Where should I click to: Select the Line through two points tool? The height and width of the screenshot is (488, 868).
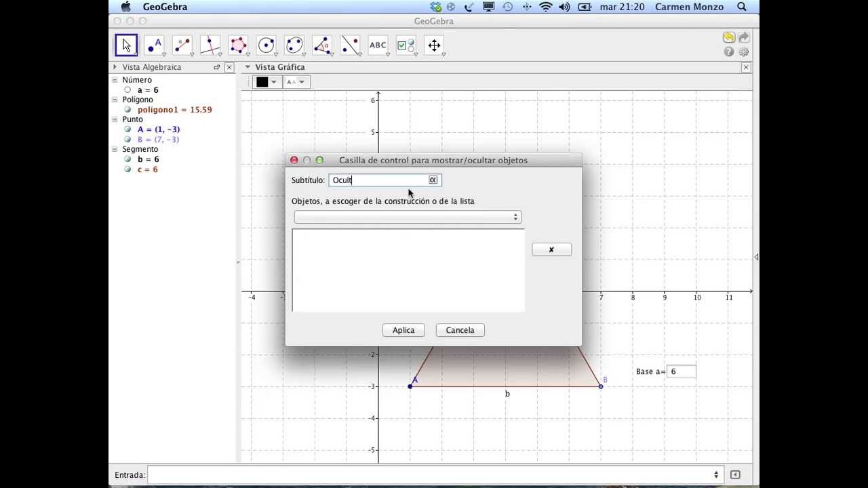[x=182, y=45]
